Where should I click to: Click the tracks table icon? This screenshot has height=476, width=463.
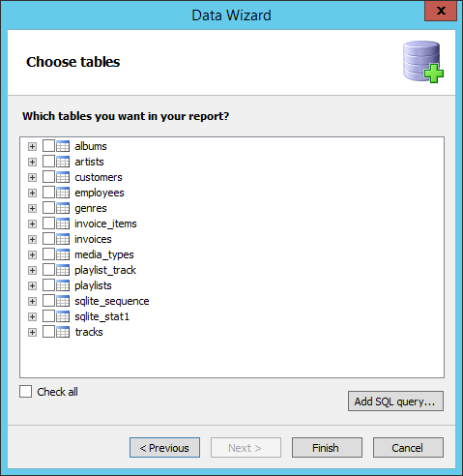point(63,332)
